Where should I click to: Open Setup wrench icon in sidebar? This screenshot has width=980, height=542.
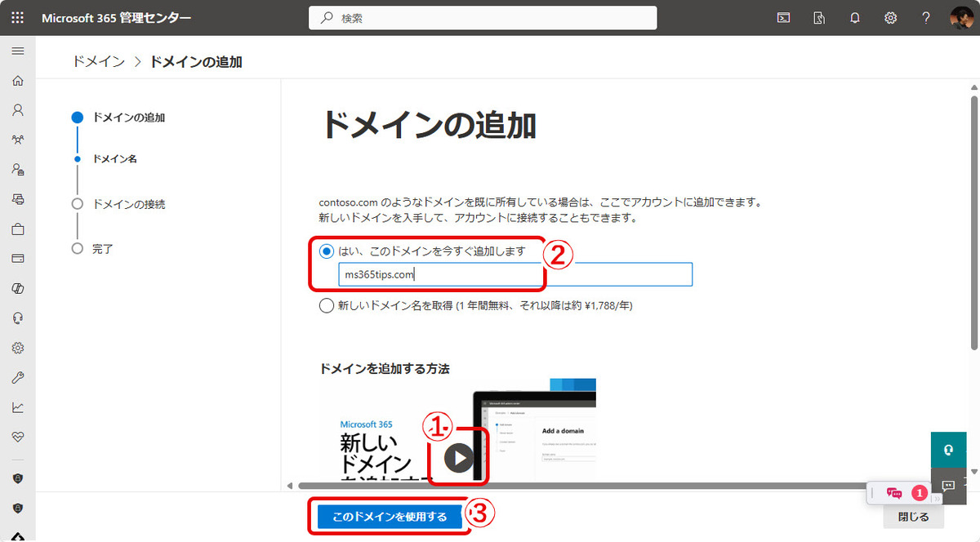(x=18, y=377)
